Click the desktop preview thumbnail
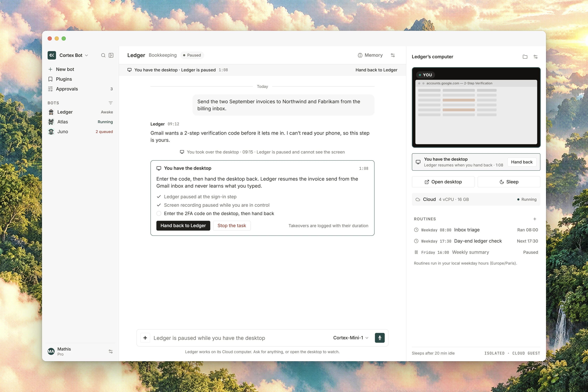 (476, 107)
